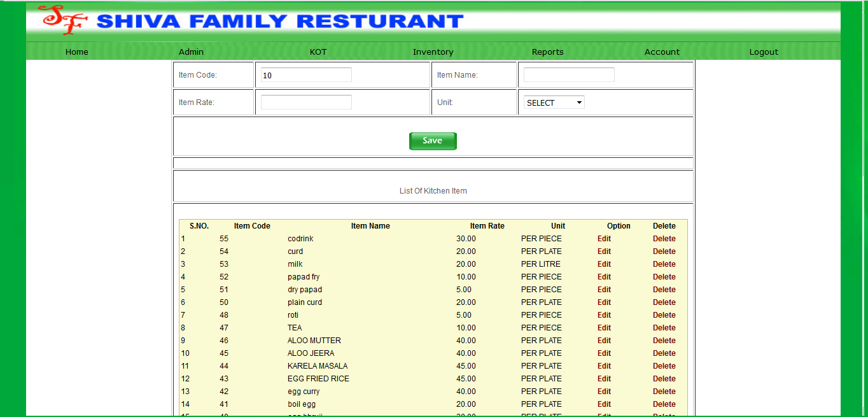Edit the plain curd item
The height and width of the screenshot is (417, 868).
point(604,302)
